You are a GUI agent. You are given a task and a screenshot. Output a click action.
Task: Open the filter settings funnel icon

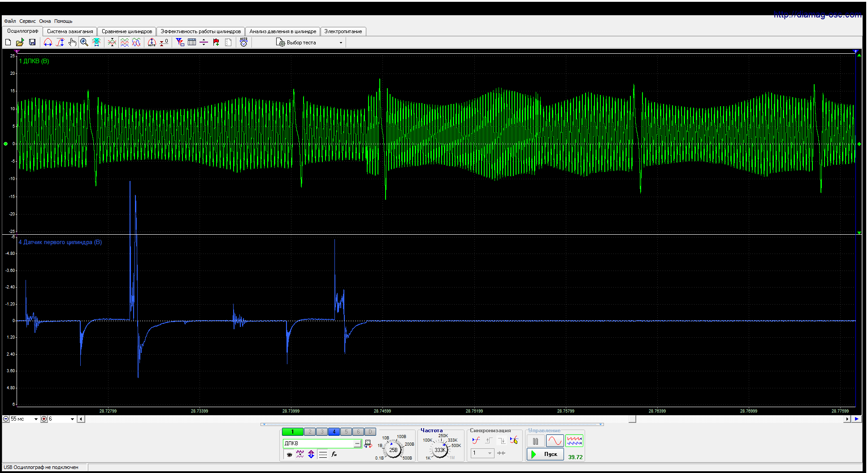180,42
